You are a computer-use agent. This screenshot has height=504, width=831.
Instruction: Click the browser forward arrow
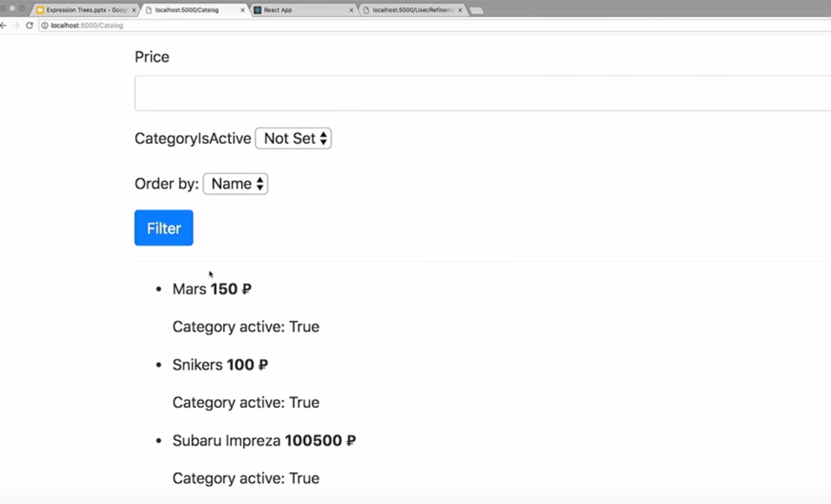[x=16, y=25]
